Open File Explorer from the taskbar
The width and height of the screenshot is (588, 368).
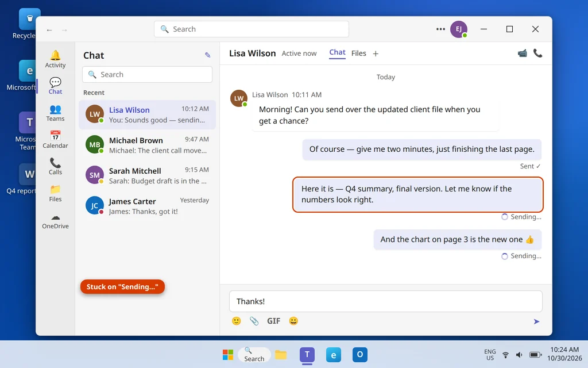280,354
